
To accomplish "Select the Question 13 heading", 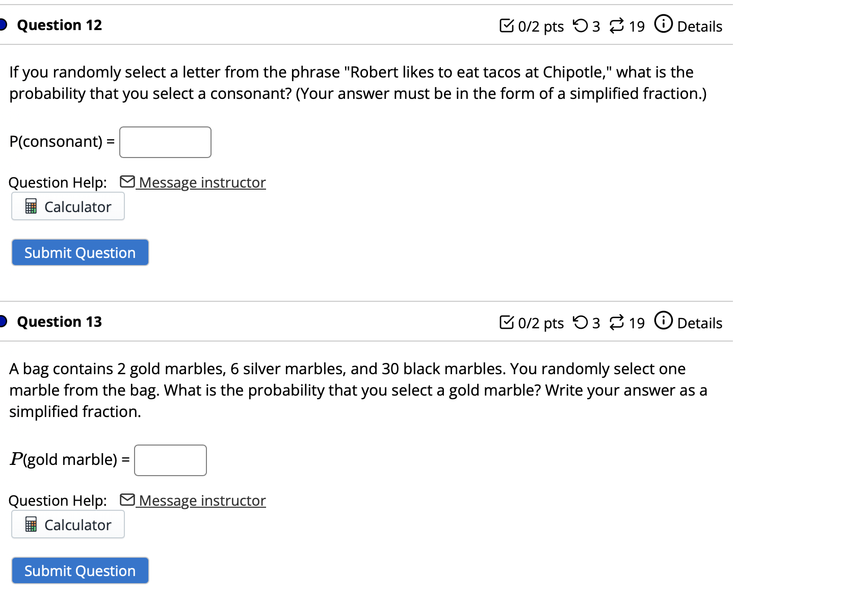I will (x=59, y=321).
